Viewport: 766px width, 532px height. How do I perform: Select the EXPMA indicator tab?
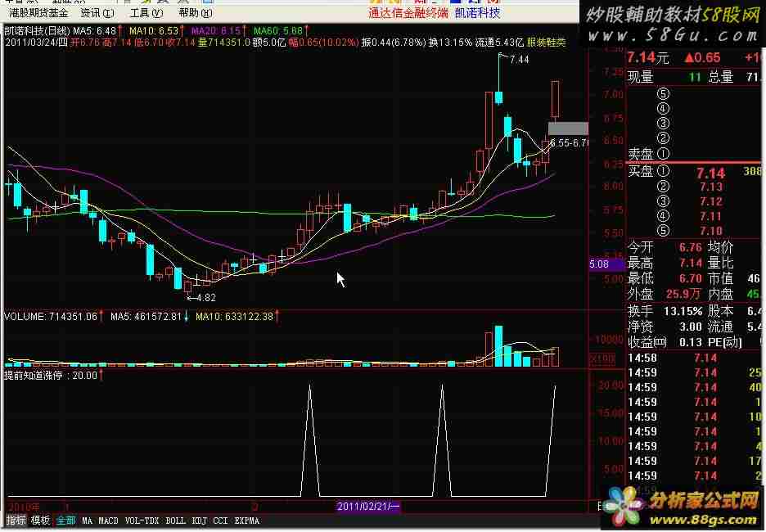point(246,521)
